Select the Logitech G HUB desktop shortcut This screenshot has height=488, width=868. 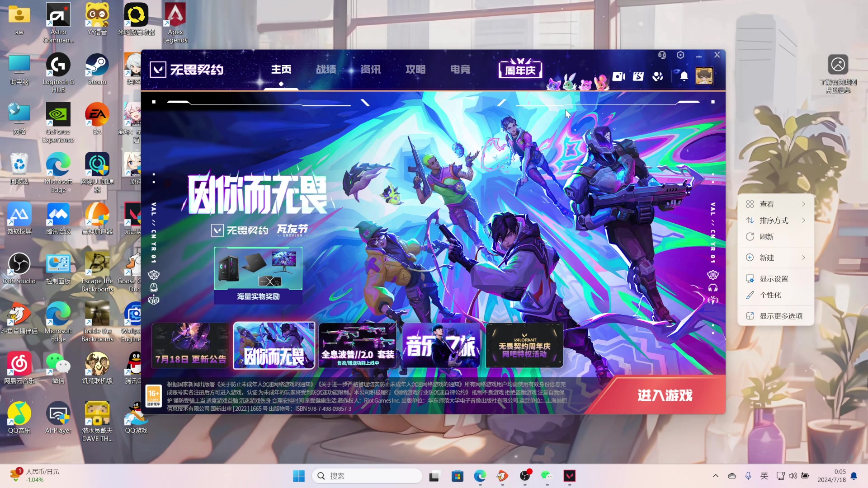tap(58, 73)
